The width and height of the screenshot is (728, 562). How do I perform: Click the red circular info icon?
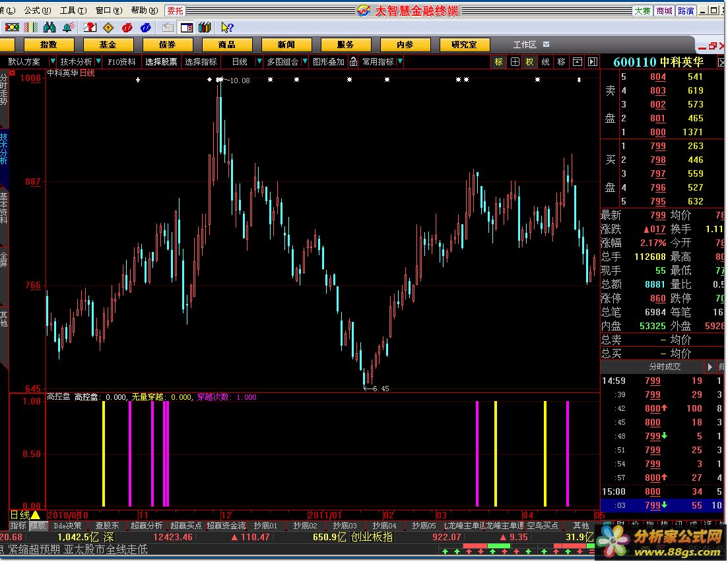coord(127,28)
